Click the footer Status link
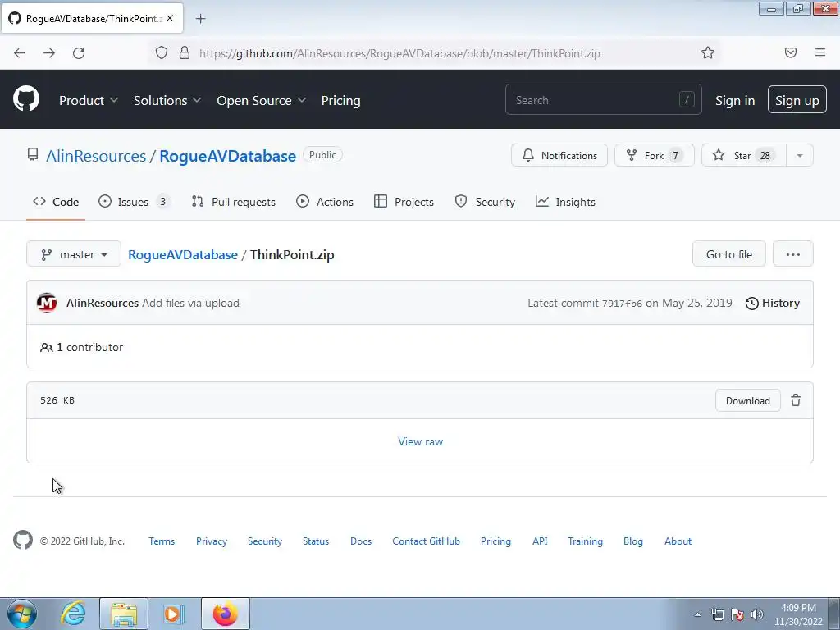 [x=316, y=541]
